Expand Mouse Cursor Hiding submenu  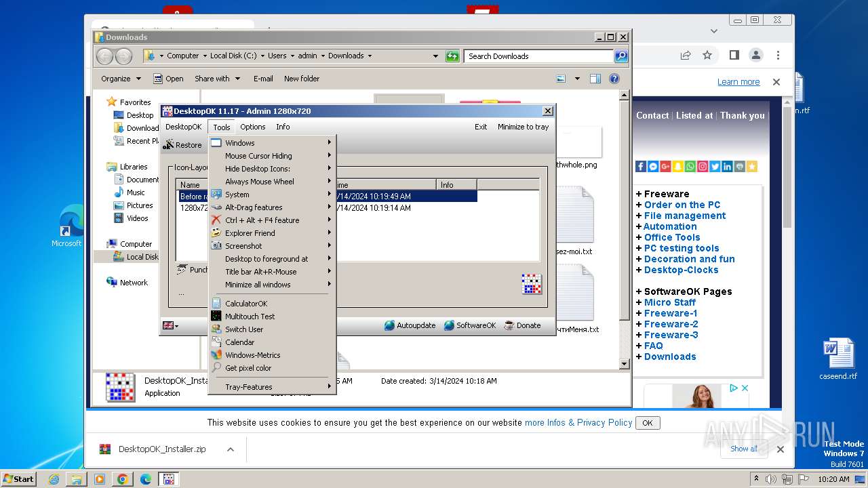point(272,156)
